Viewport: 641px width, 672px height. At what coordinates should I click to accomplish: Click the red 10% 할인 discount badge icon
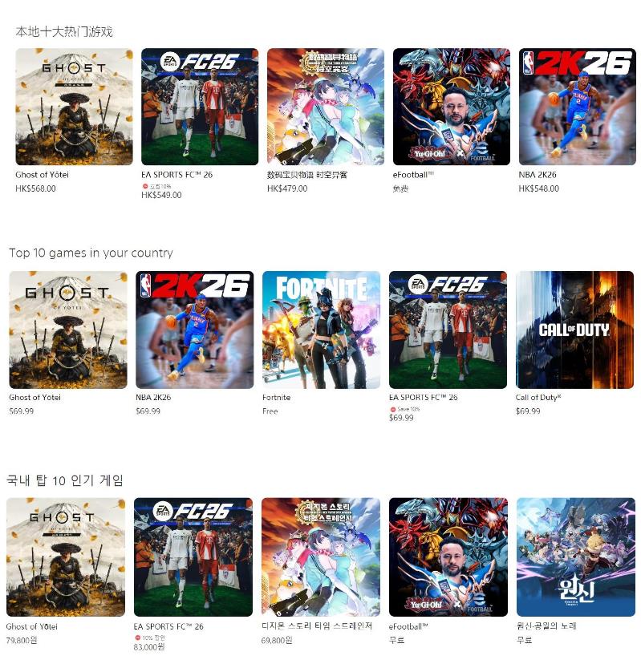(137, 638)
